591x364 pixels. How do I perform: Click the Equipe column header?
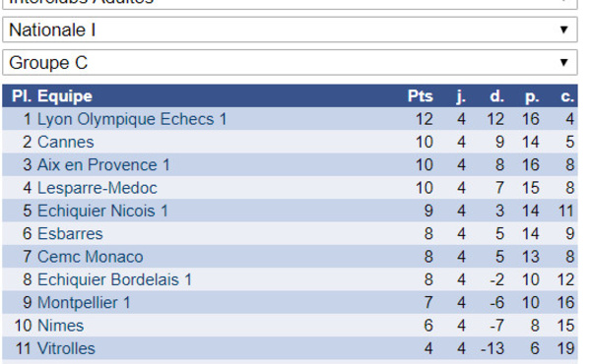pos(65,96)
